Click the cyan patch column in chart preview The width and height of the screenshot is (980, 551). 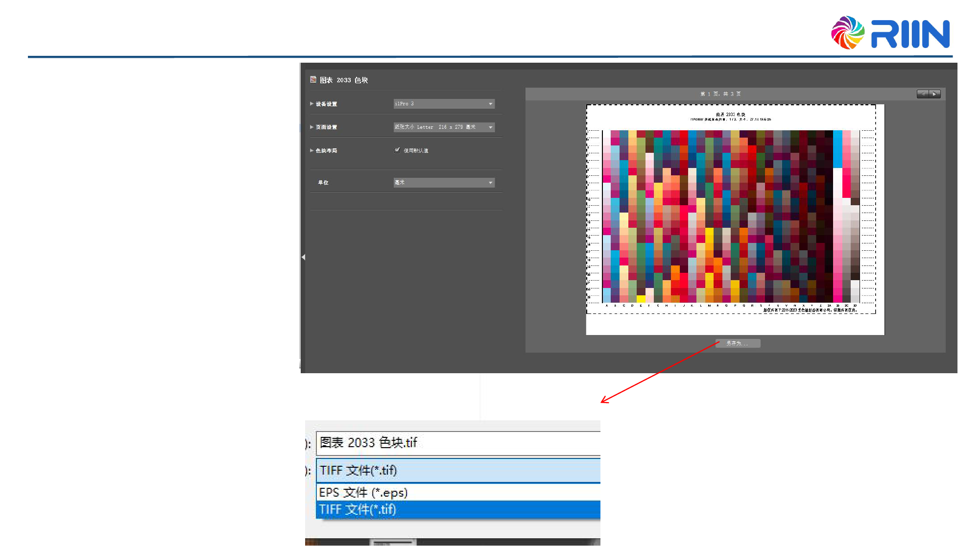837,149
